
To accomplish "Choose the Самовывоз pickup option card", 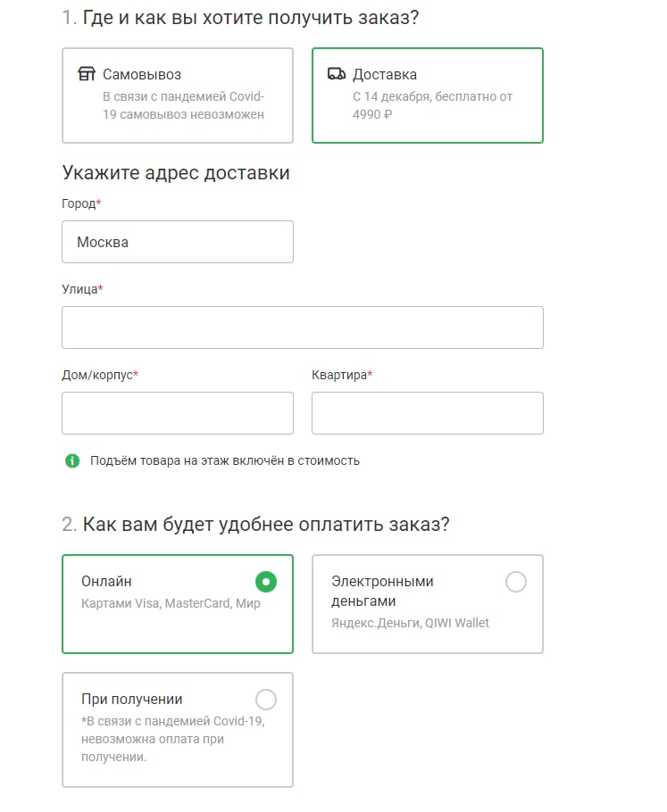I will tap(177, 95).
